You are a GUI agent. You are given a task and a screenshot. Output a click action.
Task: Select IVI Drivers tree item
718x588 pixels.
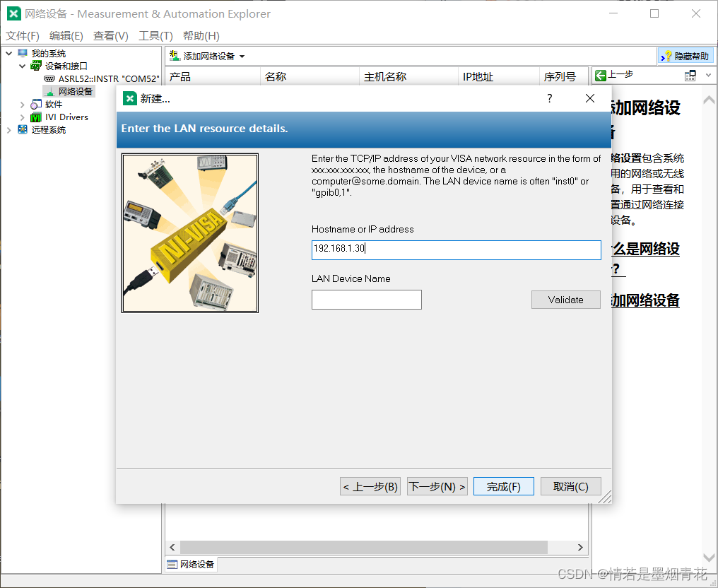(66, 117)
